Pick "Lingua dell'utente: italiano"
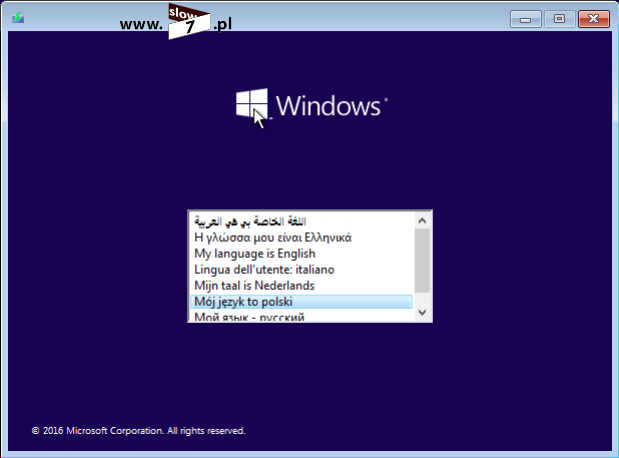The image size is (619, 458). [301, 270]
